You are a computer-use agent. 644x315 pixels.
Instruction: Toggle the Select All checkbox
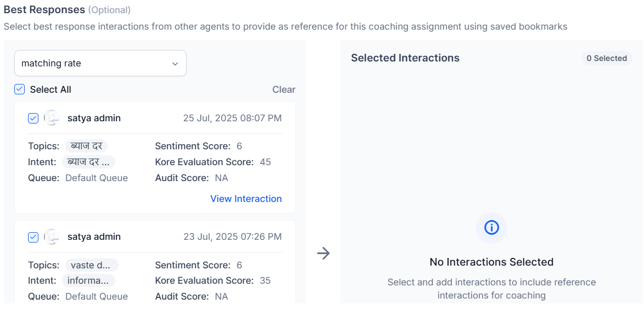click(x=20, y=89)
